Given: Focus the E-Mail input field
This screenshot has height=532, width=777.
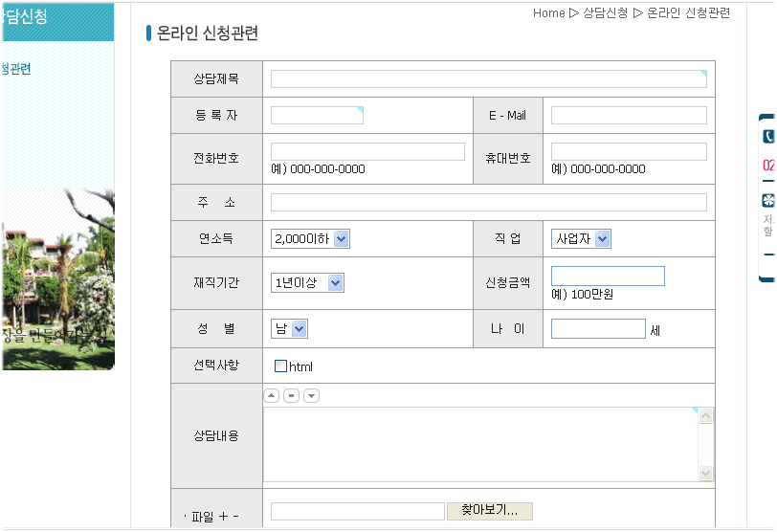Looking at the screenshot, I should tap(629, 116).
